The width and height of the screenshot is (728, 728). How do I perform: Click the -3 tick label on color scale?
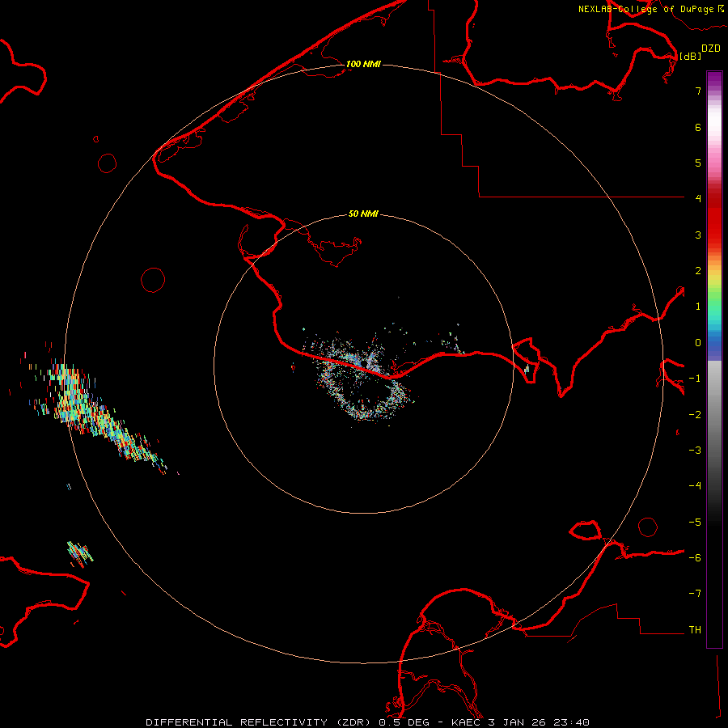[x=695, y=451]
